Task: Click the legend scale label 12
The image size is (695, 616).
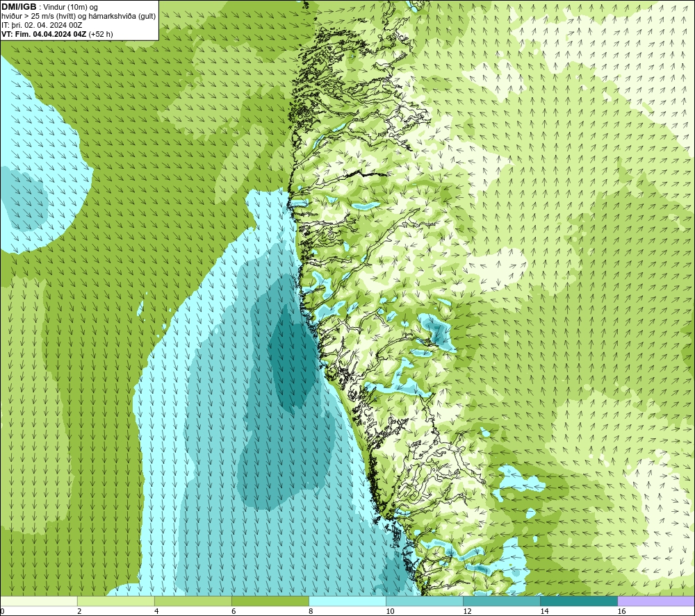Action: point(467,612)
